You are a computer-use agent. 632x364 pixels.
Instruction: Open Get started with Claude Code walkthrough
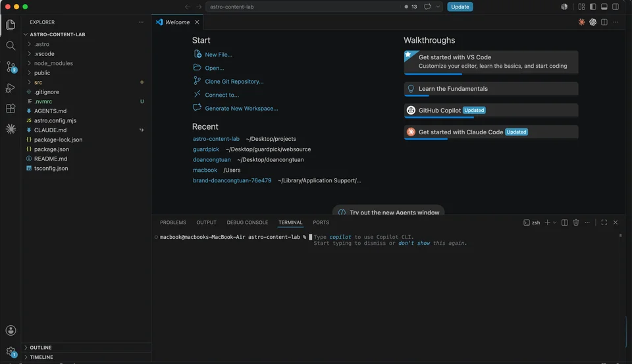click(491, 132)
